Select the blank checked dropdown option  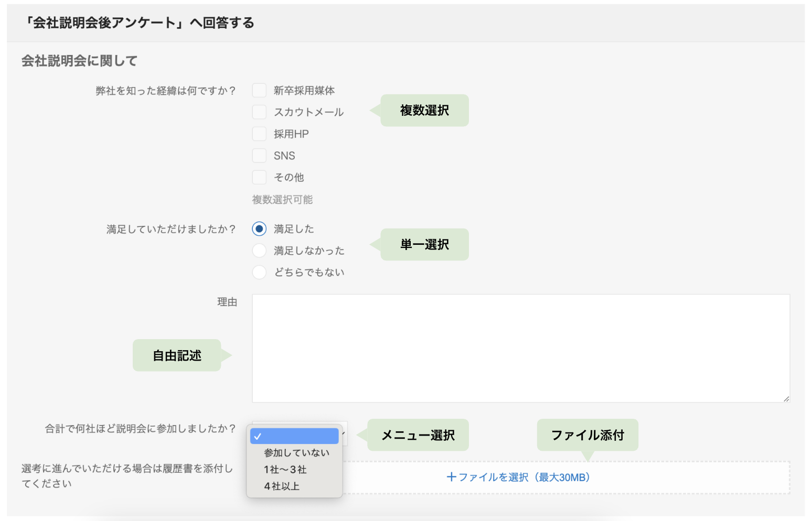(x=294, y=436)
